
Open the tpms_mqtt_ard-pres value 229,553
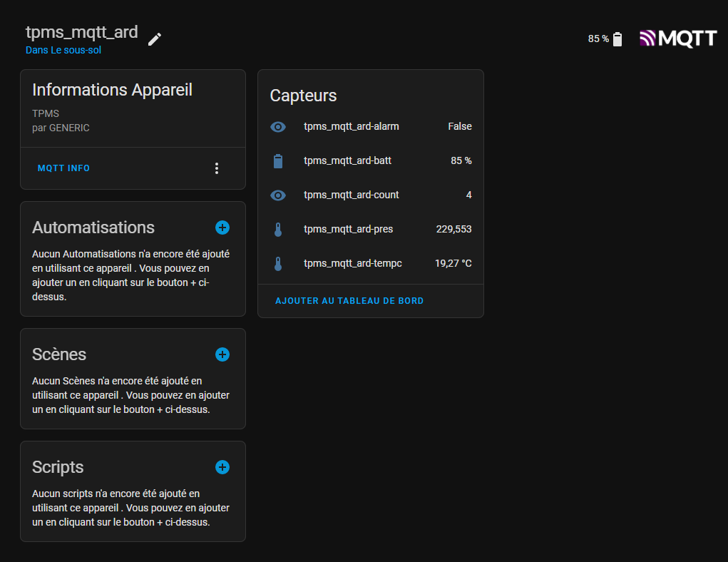tap(453, 229)
